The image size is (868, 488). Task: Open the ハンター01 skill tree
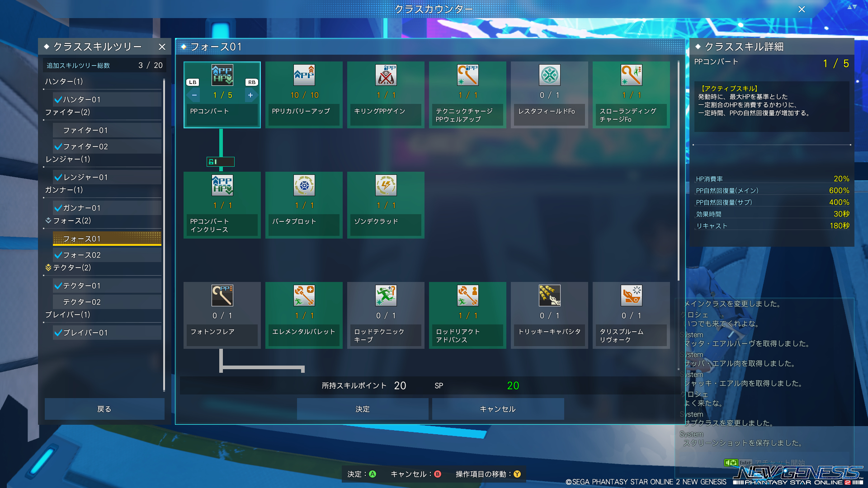point(107,99)
